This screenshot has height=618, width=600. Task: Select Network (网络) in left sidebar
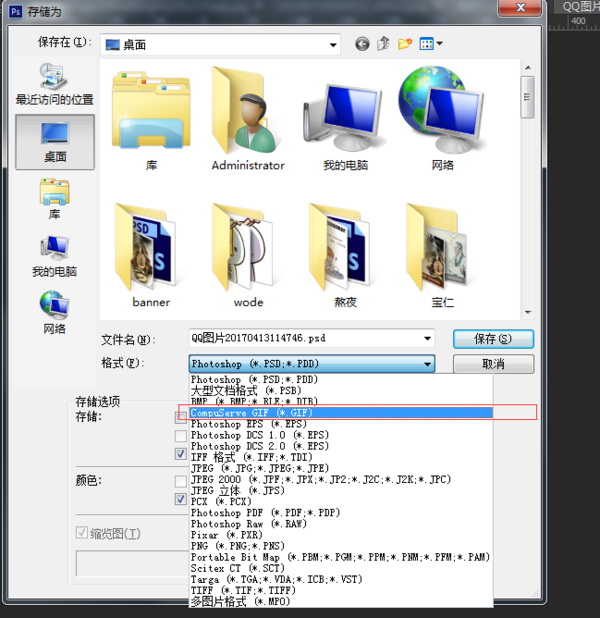tap(54, 313)
